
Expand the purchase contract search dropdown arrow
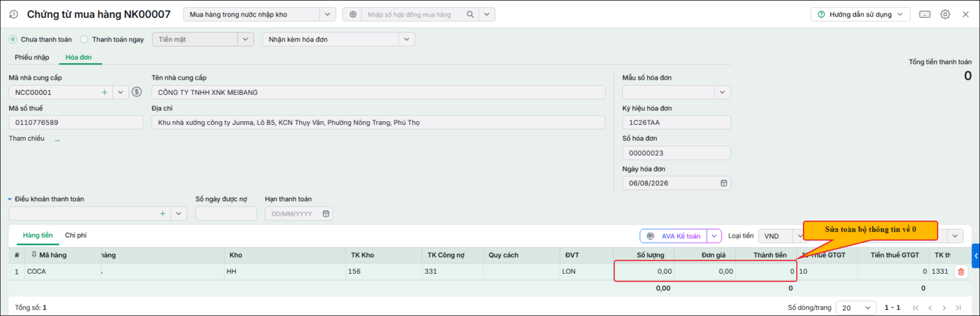487,14
